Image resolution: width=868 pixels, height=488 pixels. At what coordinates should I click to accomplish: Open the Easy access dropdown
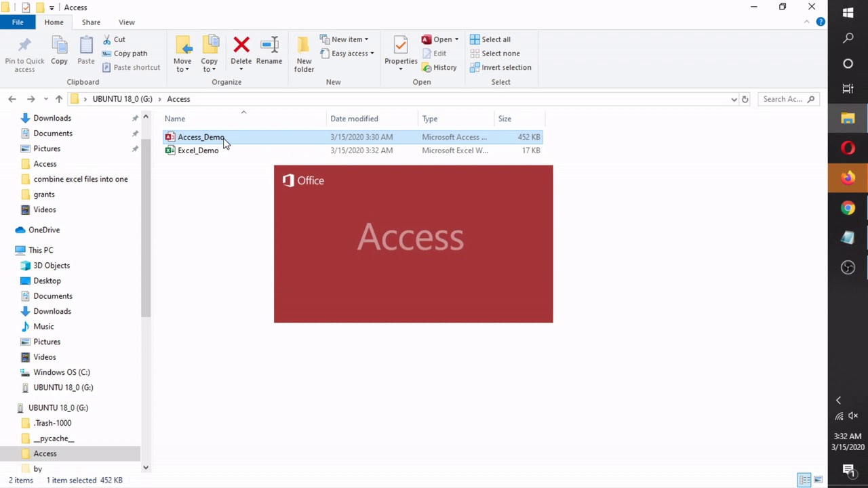tap(347, 54)
